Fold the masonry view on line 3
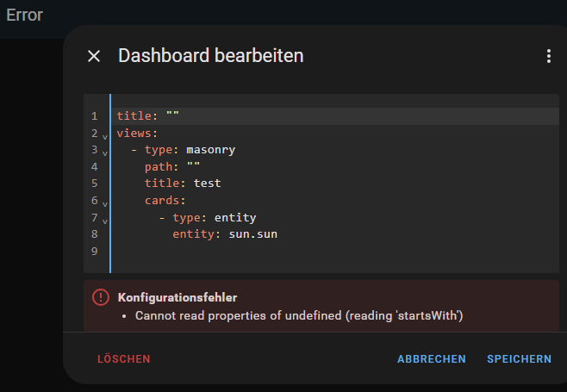This screenshot has height=392, width=567. pyautogui.click(x=105, y=152)
